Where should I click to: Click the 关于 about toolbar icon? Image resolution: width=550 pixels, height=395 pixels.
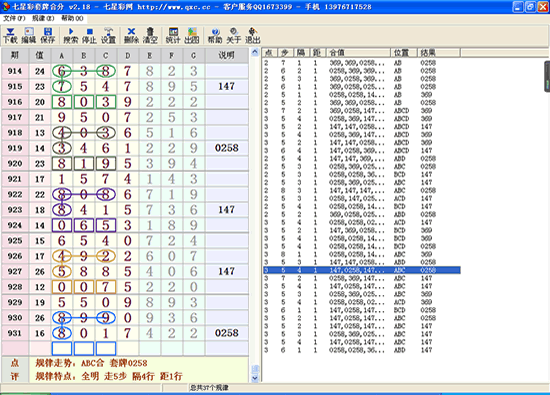click(x=234, y=36)
